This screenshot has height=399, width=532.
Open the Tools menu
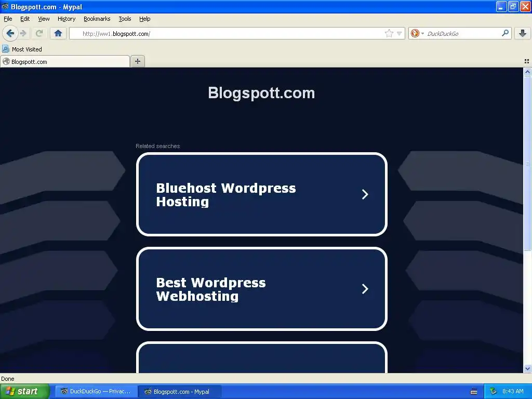(125, 19)
